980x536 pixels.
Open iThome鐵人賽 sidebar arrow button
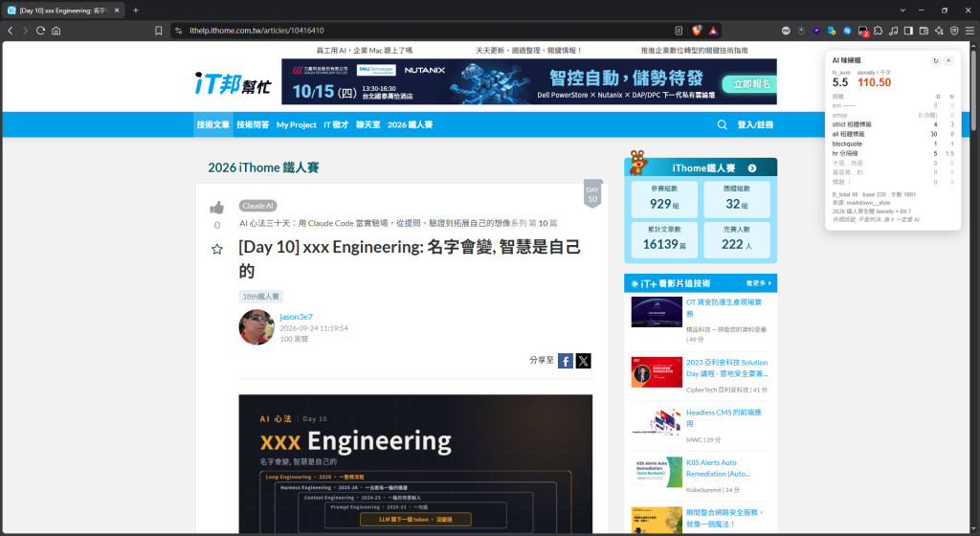(x=752, y=168)
